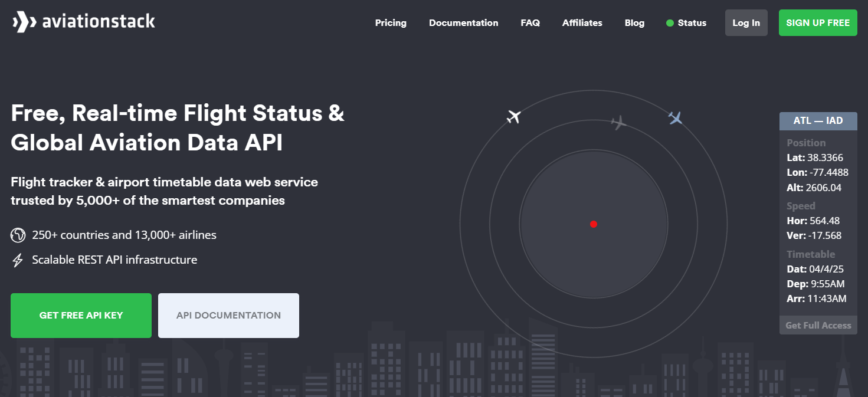Click the Lon: -77.4488 value
This screenshot has height=397, width=868.
point(817,172)
